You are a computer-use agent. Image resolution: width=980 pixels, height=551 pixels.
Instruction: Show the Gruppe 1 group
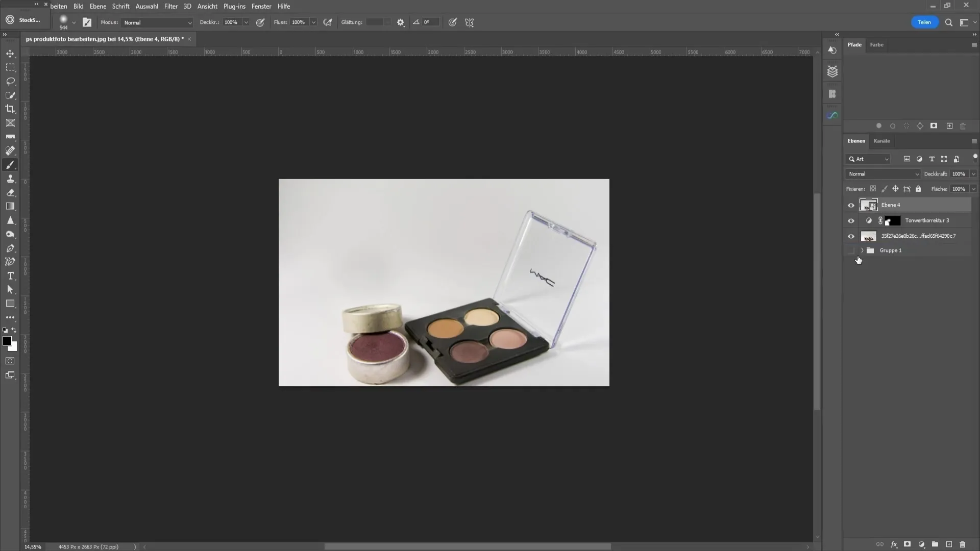[x=851, y=251]
